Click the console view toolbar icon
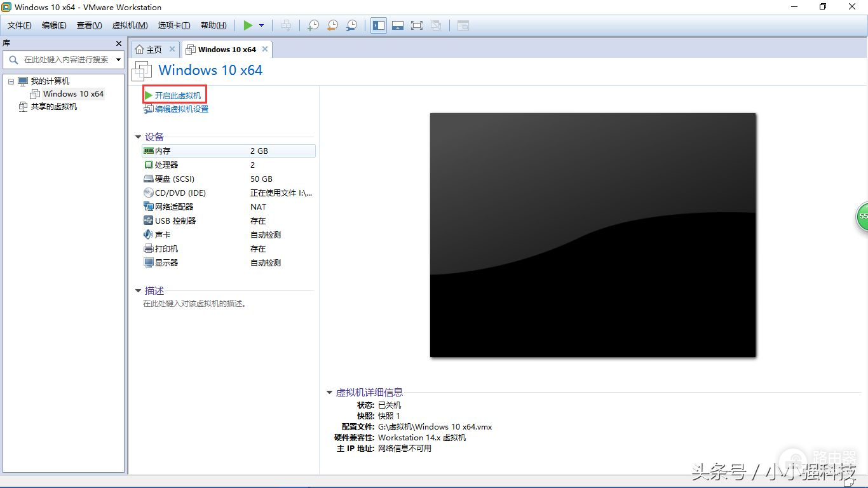Image resolution: width=868 pixels, height=488 pixels. coord(463,25)
